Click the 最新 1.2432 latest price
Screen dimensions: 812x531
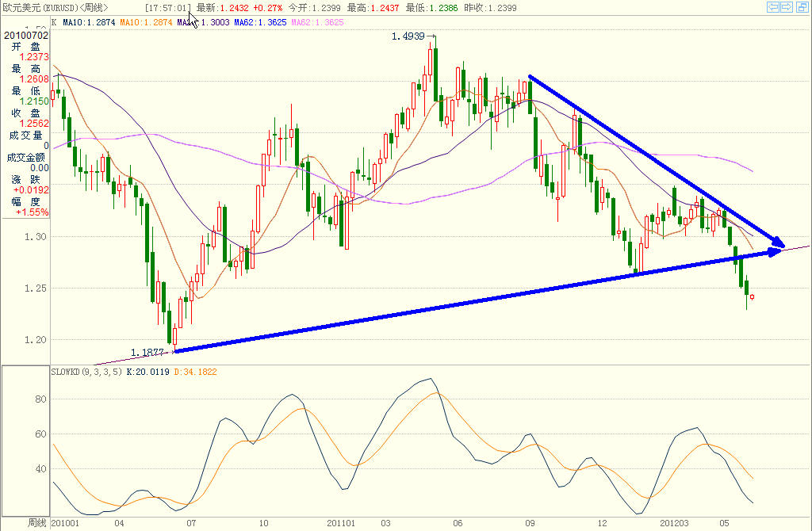pos(223,8)
